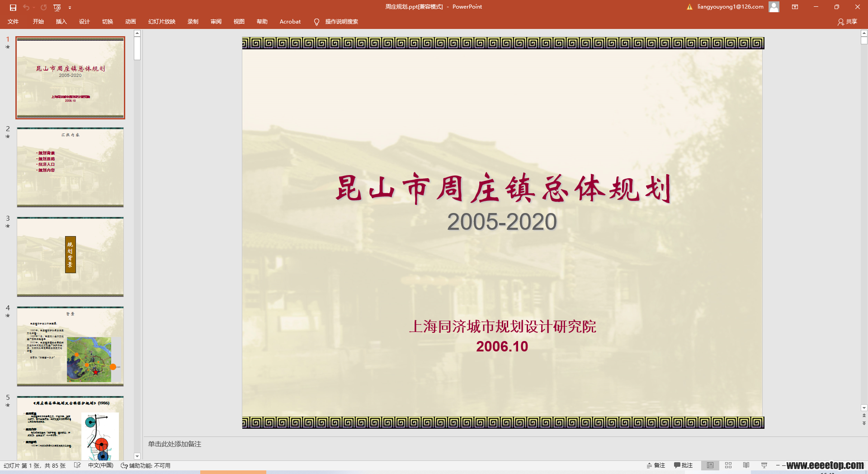Select slide 3 thumbnail 规划背景
This screenshot has height=474, width=868.
coord(70,257)
